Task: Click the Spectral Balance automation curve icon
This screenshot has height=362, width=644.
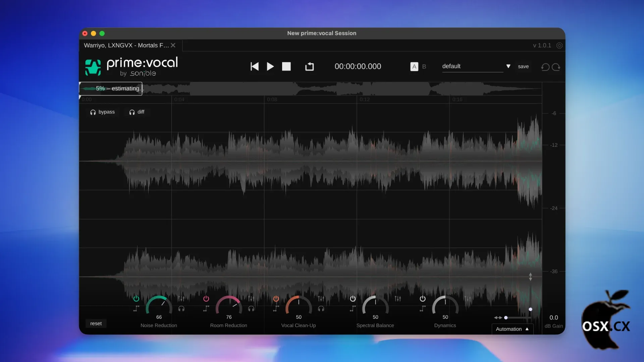Action: point(353,309)
